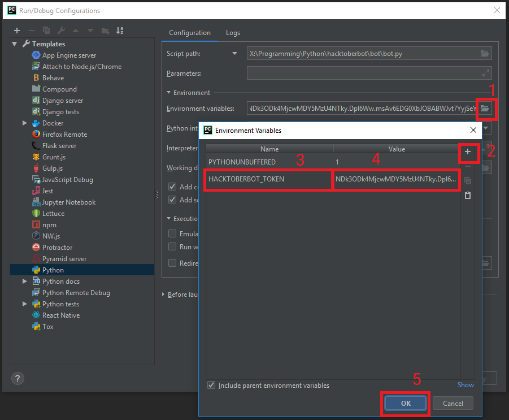This screenshot has height=420, width=509.
Task: Expand the Docker template node
Action: pos(25,123)
